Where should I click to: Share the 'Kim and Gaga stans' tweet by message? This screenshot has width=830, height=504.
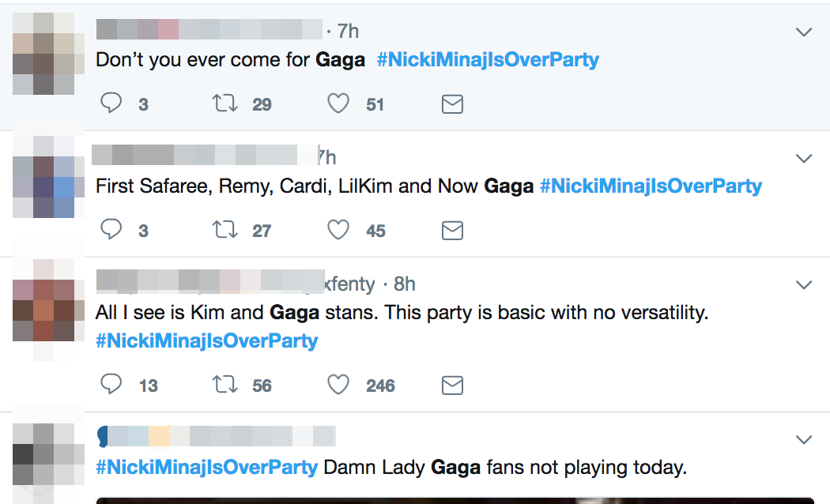coord(453,386)
